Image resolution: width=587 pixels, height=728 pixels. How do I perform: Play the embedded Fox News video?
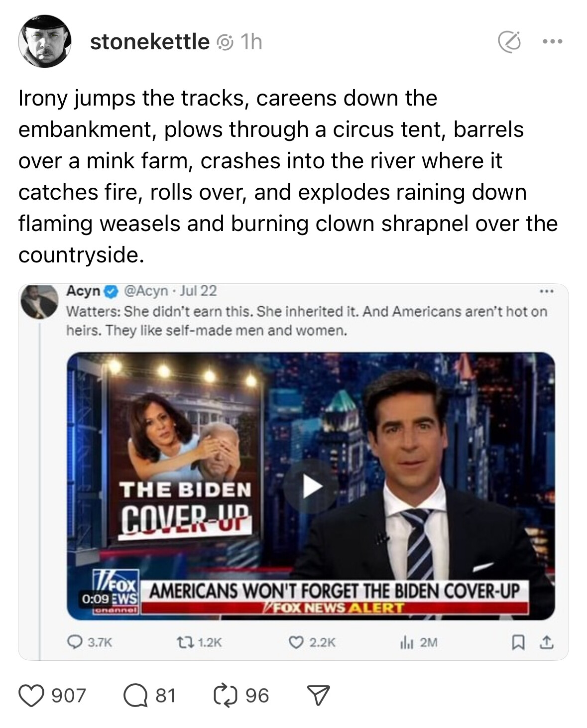pyautogui.click(x=311, y=486)
